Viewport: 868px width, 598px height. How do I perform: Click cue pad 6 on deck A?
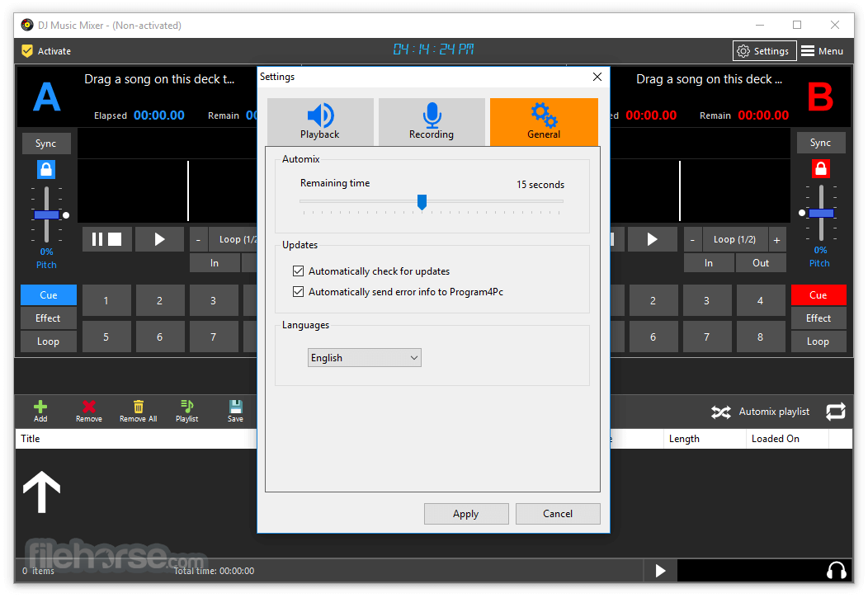(160, 337)
